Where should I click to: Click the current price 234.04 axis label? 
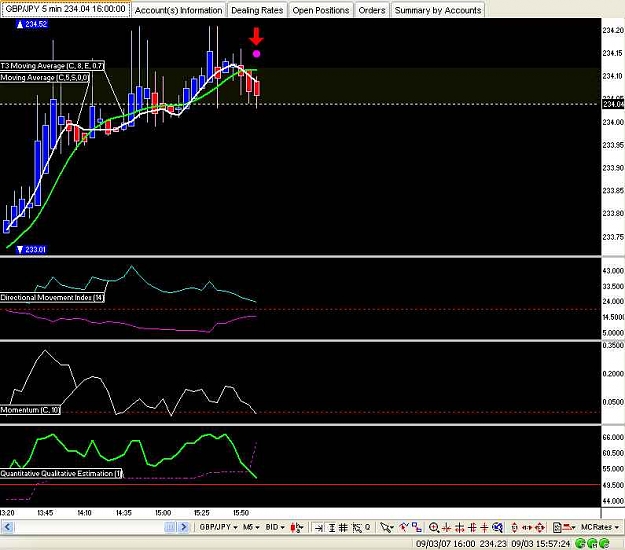tap(613, 104)
